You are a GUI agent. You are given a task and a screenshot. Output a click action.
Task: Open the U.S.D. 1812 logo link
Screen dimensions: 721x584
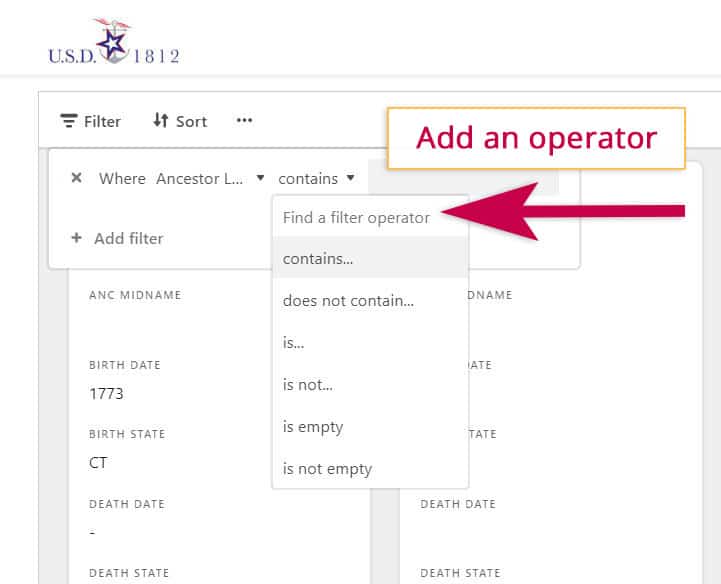point(114,41)
